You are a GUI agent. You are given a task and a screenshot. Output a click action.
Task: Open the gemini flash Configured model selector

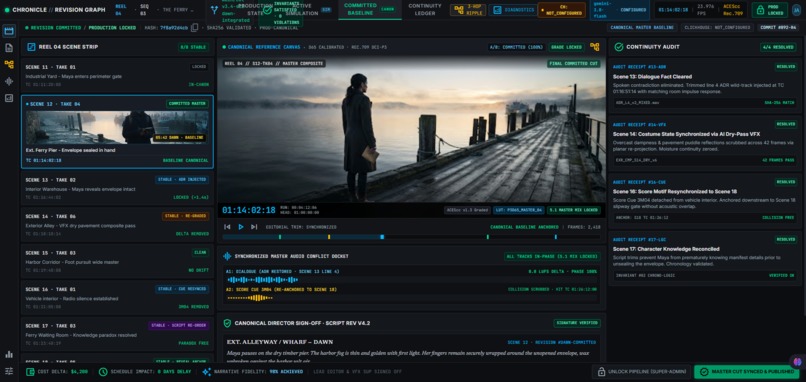click(619, 10)
